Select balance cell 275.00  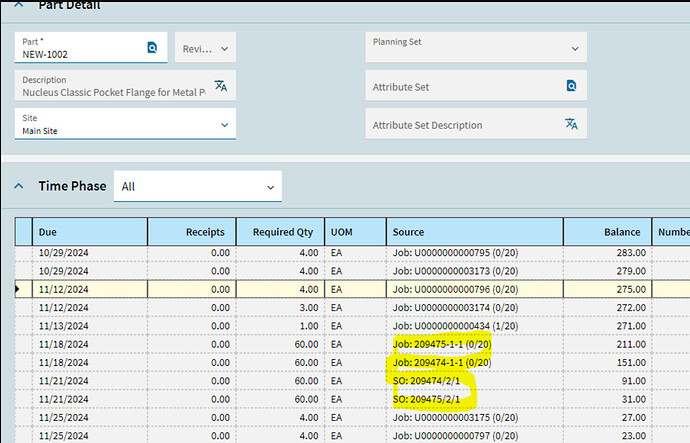[607, 289]
